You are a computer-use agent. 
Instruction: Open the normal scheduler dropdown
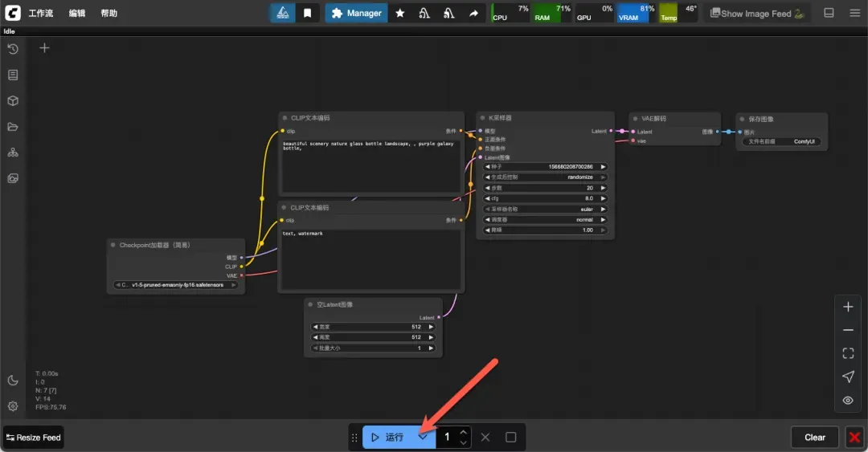(x=545, y=220)
